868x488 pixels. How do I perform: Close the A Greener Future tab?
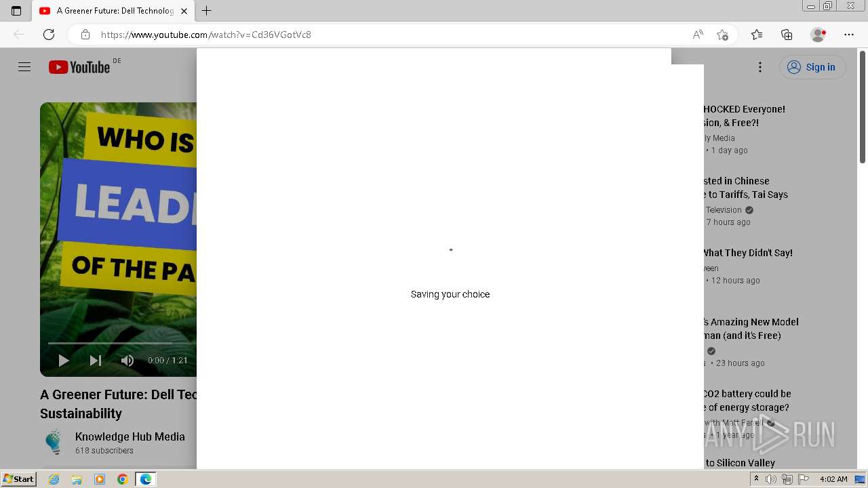click(184, 11)
